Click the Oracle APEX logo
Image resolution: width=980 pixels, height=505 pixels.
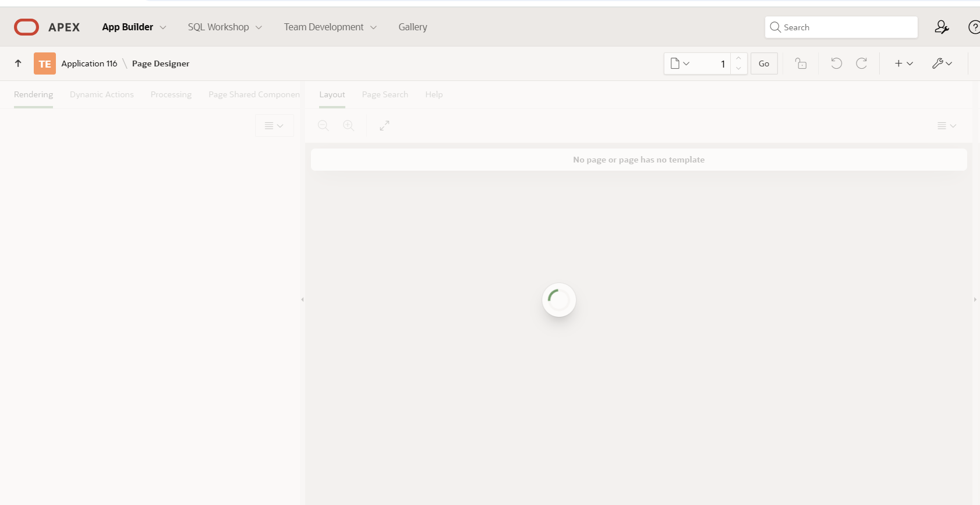(x=47, y=27)
